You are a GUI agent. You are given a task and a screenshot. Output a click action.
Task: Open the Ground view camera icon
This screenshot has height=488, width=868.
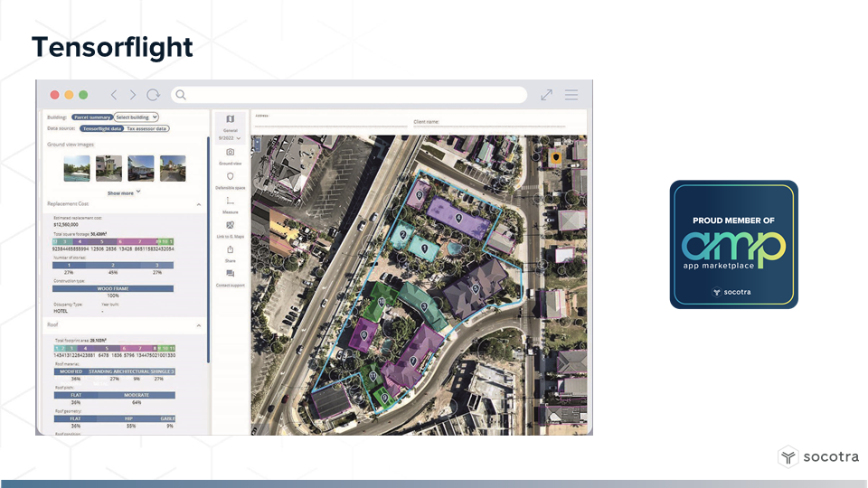coord(231,152)
